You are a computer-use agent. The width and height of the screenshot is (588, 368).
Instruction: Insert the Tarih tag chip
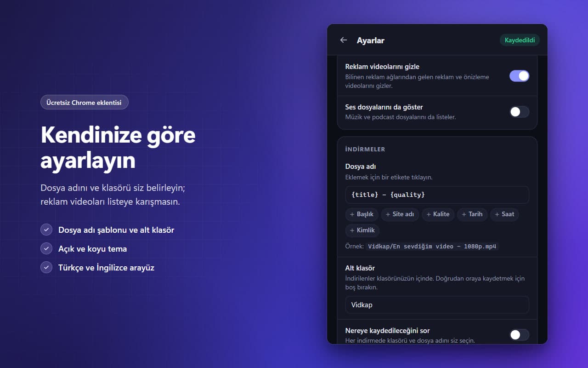pos(472,214)
